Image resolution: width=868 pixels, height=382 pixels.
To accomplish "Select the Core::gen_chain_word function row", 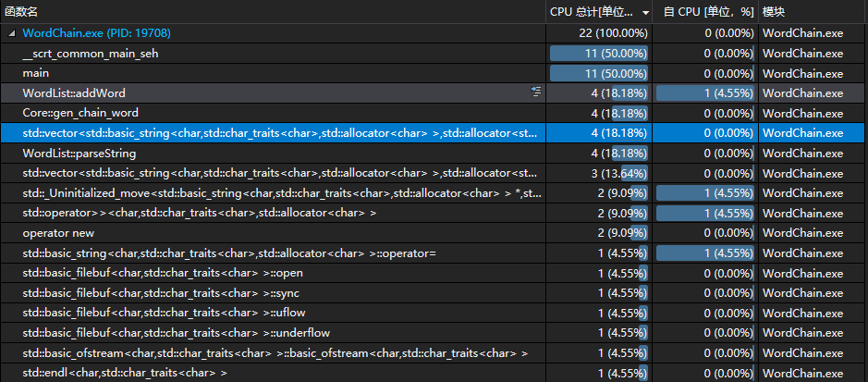I will pyautogui.click(x=434, y=113).
